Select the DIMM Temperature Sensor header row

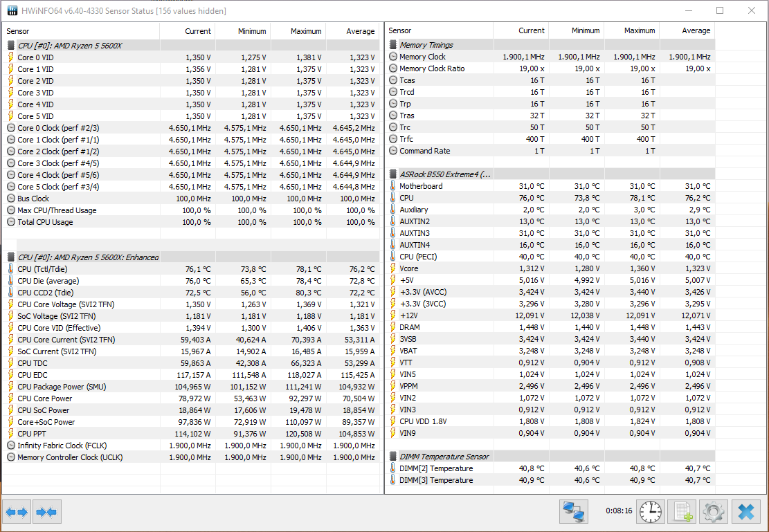coord(550,457)
